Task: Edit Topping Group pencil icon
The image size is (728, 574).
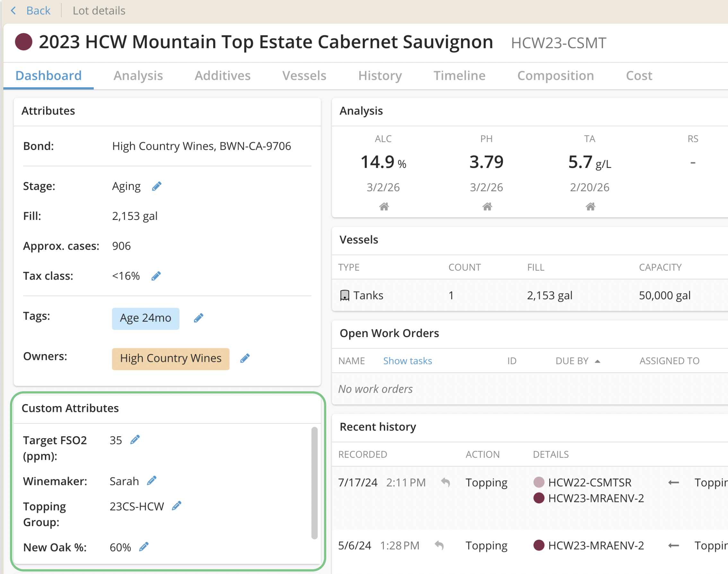Action: coord(177,506)
